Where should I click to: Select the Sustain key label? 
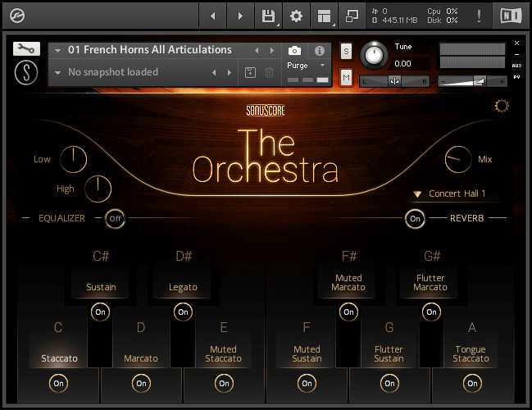pyautogui.click(x=101, y=287)
